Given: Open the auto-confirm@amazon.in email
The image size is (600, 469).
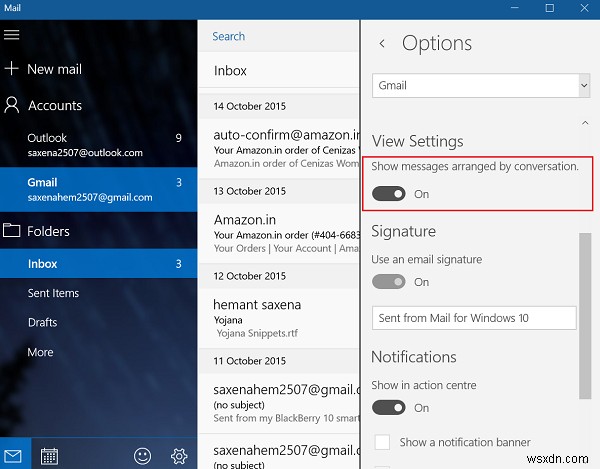Looking at the screenshot, I should tap(279, 149).
